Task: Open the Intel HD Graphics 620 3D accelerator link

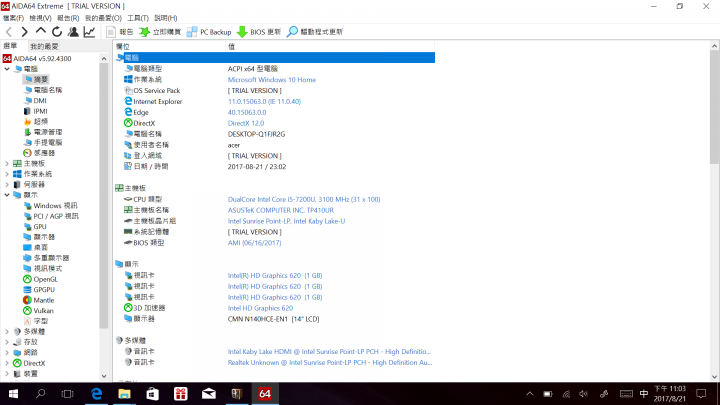Action: (260, 308)
